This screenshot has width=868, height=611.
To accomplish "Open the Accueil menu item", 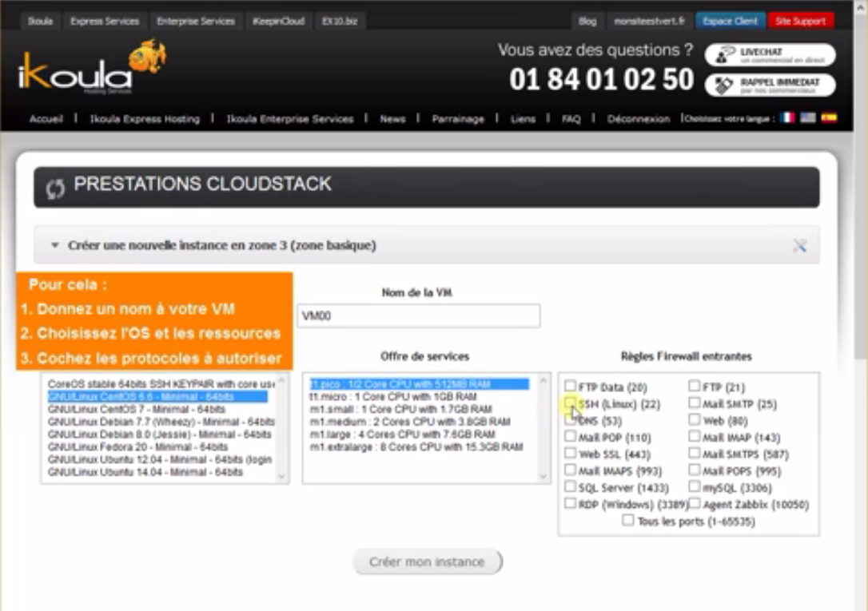I will [46, 119].
